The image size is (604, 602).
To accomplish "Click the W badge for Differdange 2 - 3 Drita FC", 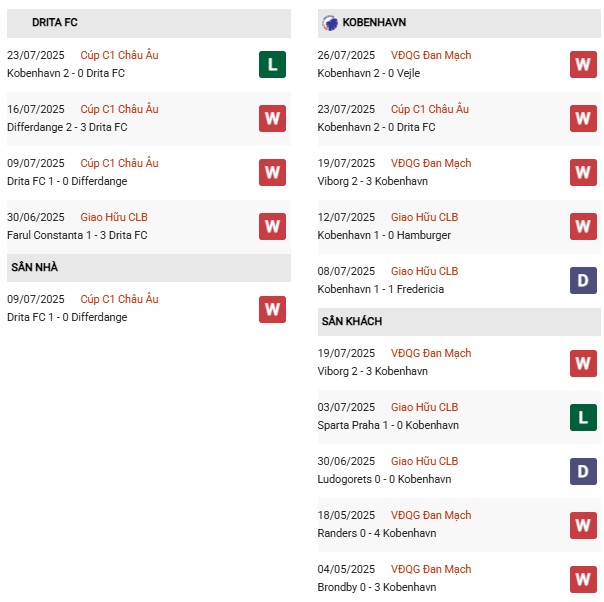I will 272,118.
